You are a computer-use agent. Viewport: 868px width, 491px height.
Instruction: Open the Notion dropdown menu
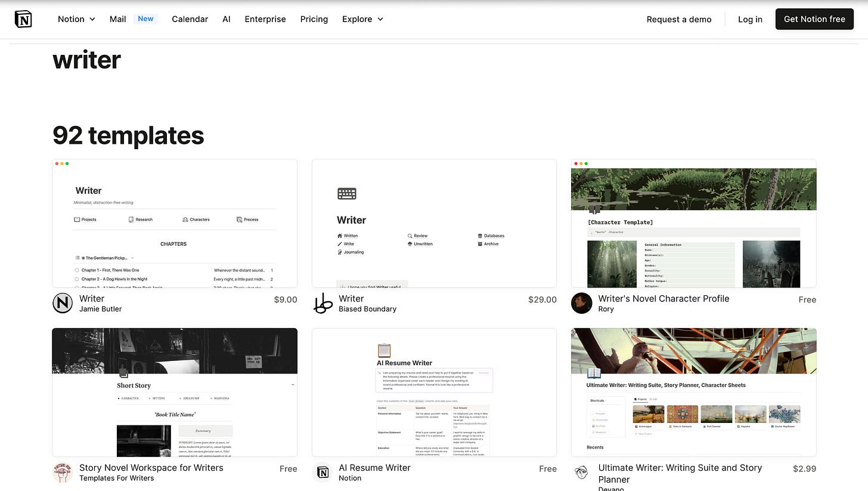tap(76, 19)
